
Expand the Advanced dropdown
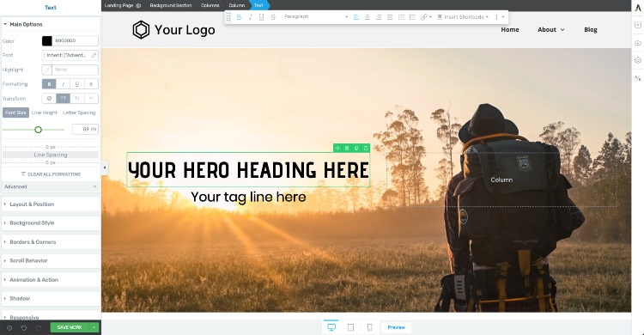tap(51, 186)
